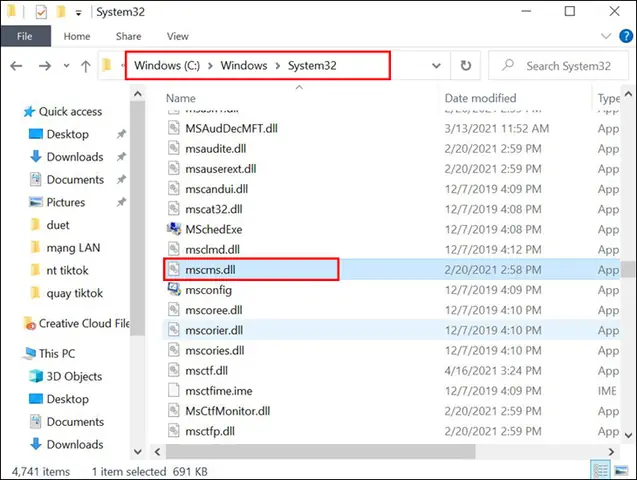The width and height of the screenshot is (637, 480).
Task: Open the View ribbon tab
Action: (178, 36)
